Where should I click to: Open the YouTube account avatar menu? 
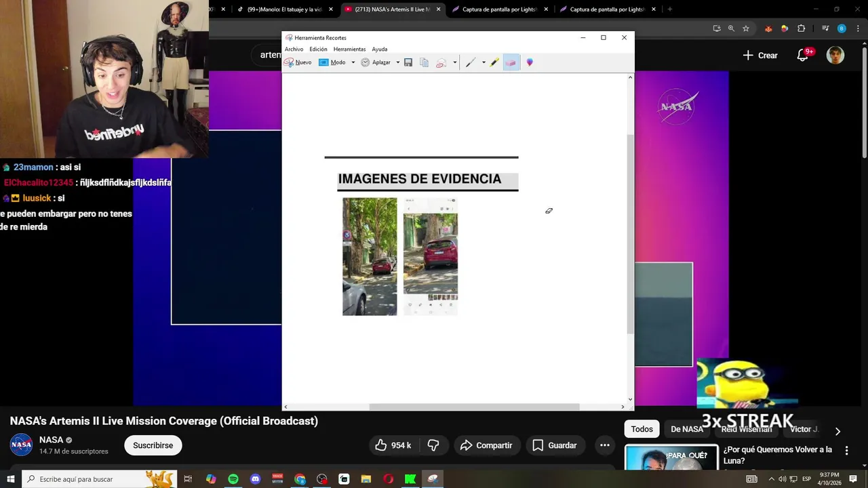click(x=835, y=56)
